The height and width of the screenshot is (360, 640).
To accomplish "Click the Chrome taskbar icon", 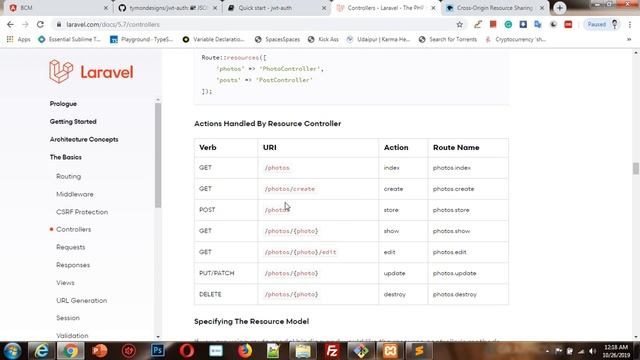I will pos(70,351).
